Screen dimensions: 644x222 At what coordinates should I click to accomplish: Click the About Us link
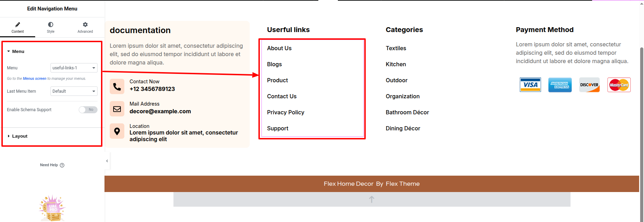click(279, 48)
